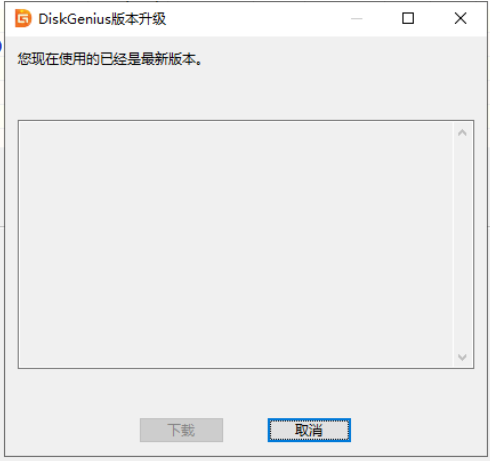
Task: Close the version upgrade dialog with X
Action: (460, 18)
